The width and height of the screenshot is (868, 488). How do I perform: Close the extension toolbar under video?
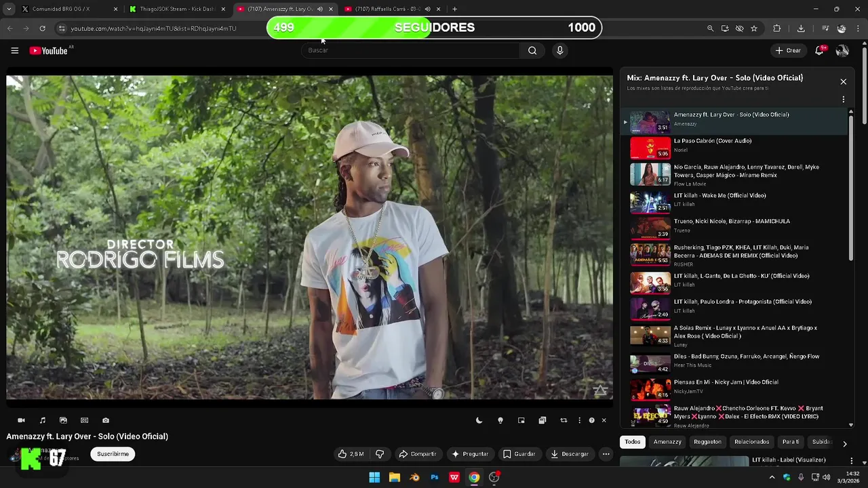[604, 420]
